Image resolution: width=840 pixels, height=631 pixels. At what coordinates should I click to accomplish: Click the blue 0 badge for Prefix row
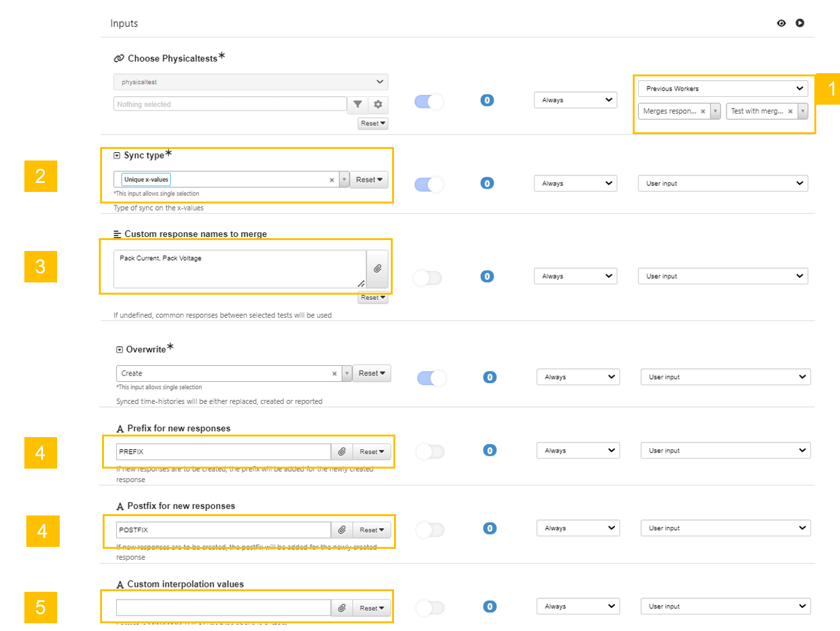(x=490, y=451)
